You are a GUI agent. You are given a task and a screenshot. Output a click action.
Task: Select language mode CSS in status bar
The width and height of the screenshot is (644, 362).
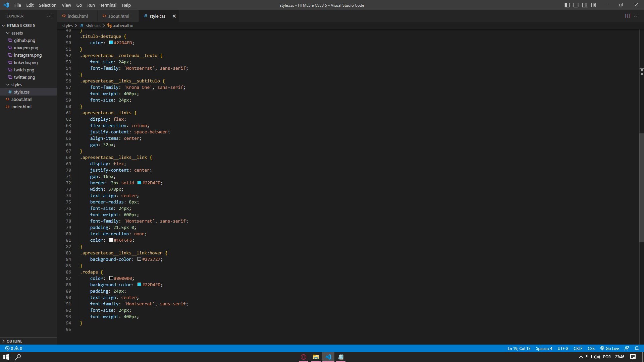(x=591, y=348)
